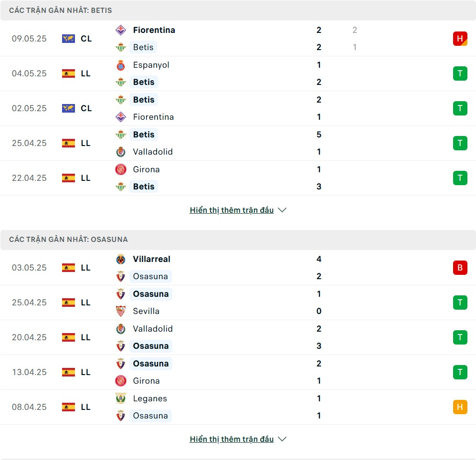Screen dimensions: 476x460
Task: Click the Leganes club crest icon
Action: (x=120, y=398)
